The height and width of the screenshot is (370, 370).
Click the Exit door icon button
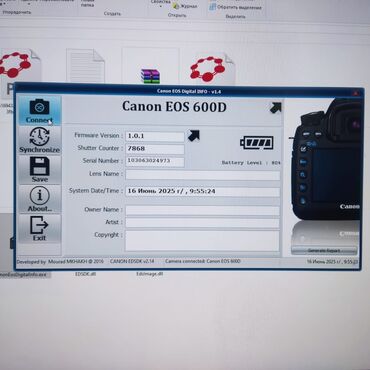tap(39, 229)
